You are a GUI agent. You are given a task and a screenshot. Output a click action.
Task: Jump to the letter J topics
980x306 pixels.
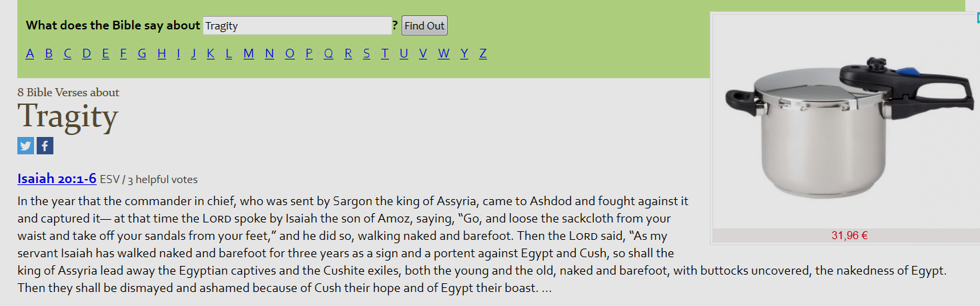tap(193, 53)
